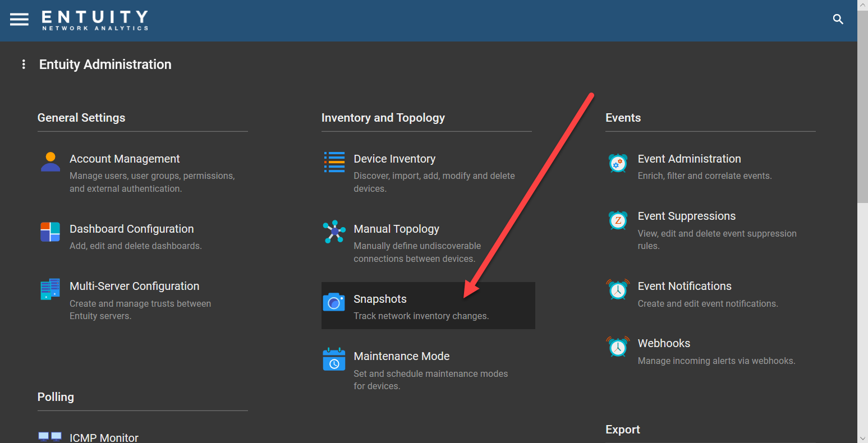Click the search magnifier icon

point(838,20)
